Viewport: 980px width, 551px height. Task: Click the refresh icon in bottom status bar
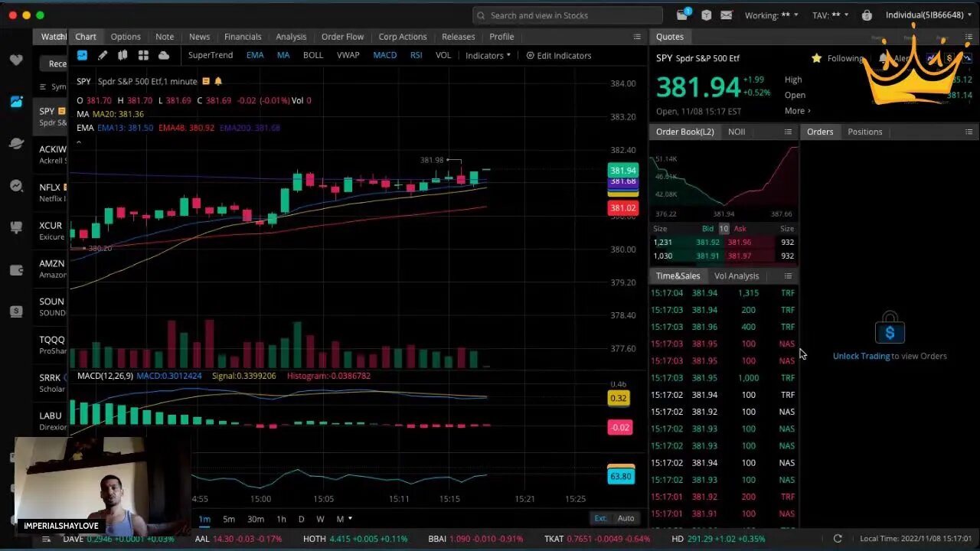(838, 539)
